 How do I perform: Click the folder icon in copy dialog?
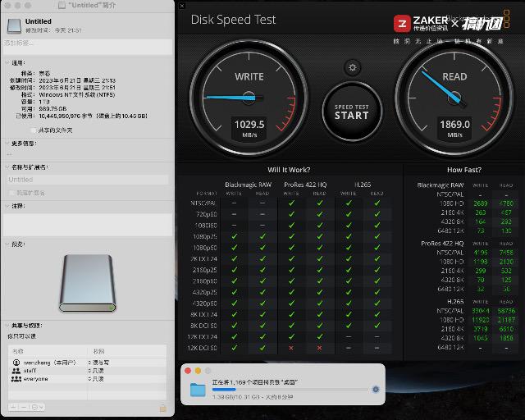tap(198, 390)
